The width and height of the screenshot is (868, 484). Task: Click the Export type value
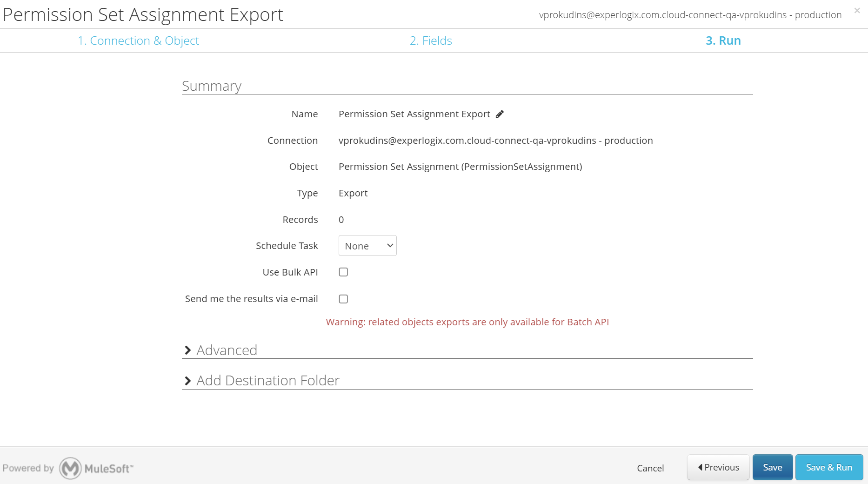tap(353, 193)
